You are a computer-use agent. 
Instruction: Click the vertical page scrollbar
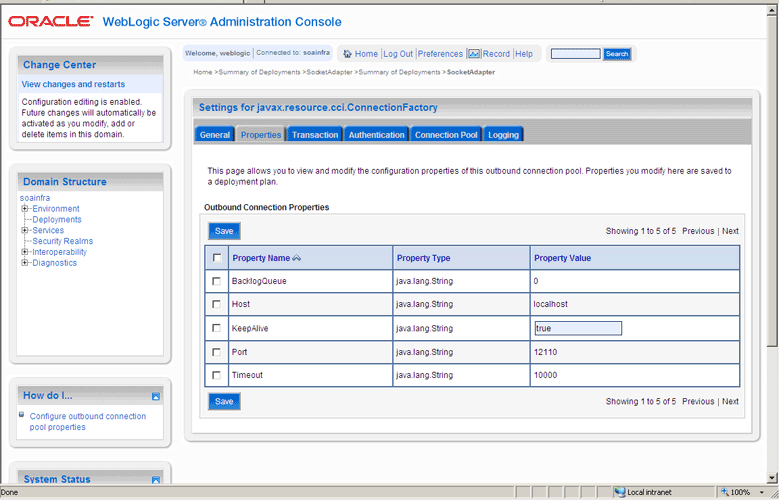coord(772,181)
